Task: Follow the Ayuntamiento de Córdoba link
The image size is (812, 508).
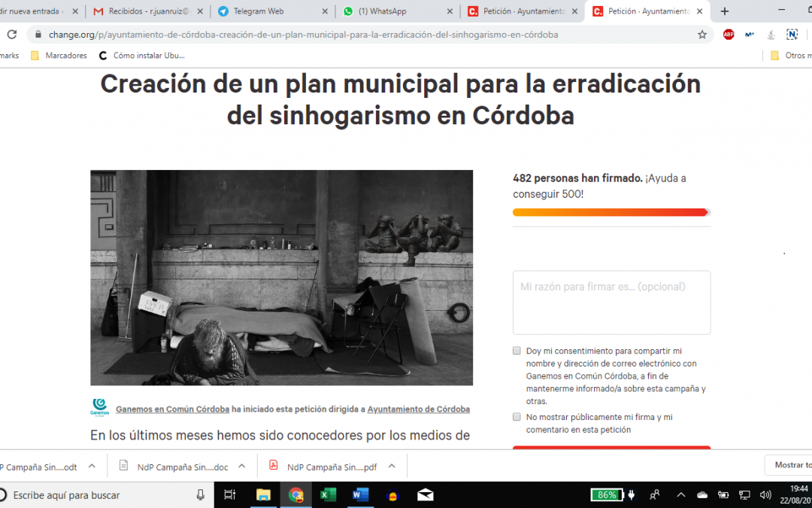Action: tap(418, 409)
